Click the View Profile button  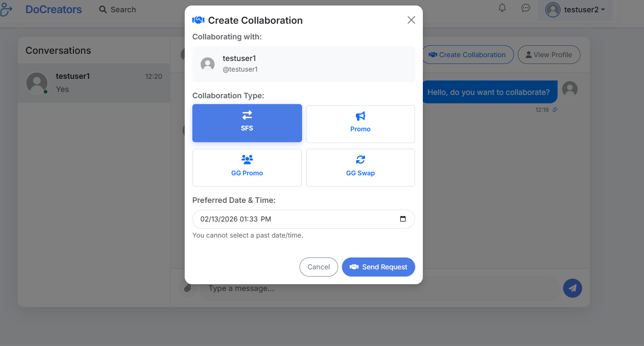coord(549,55)
